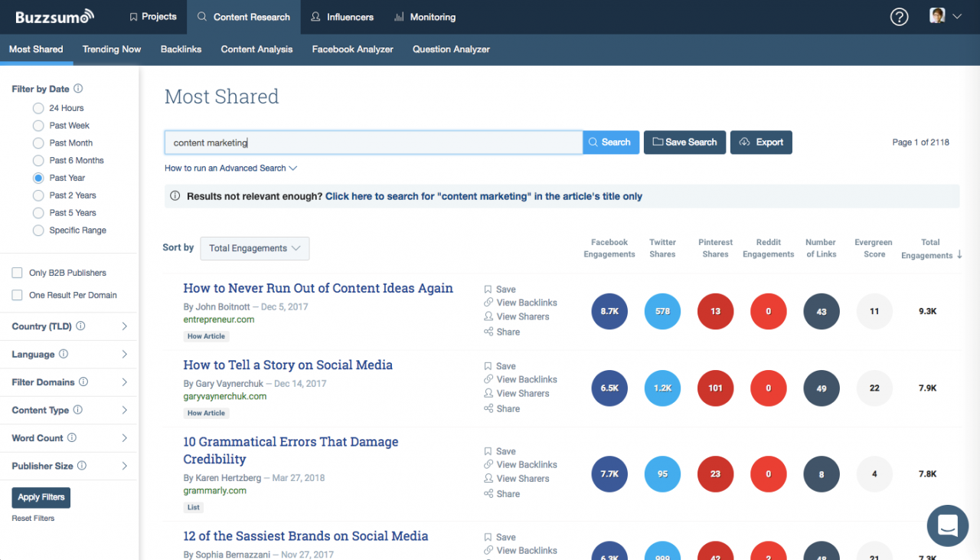Click Facebook engagements circle 8.7K
The width and height of the screenshot is (980, 560).
[609, 312]
